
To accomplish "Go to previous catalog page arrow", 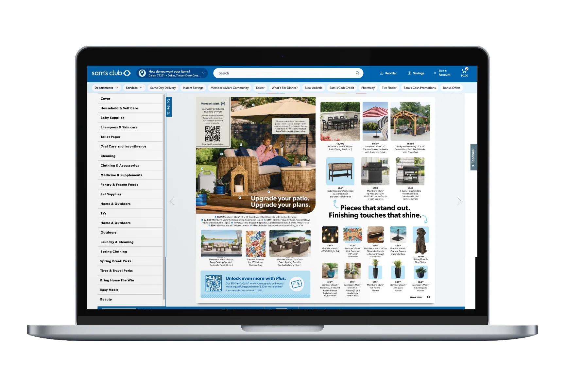I will click(172, 201).
